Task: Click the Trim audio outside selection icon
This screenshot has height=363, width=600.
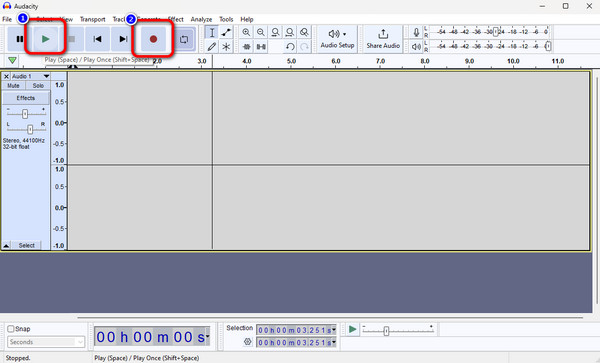Action: [x=246, y=47]
